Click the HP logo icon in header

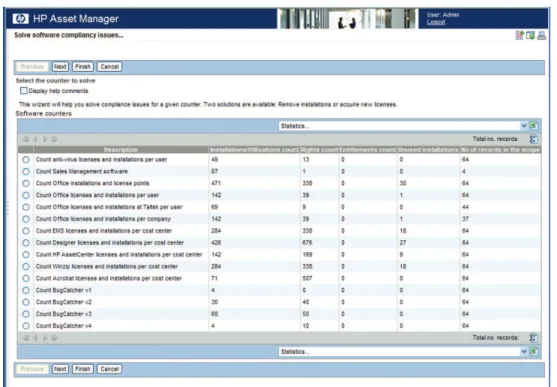coord(21,18)
